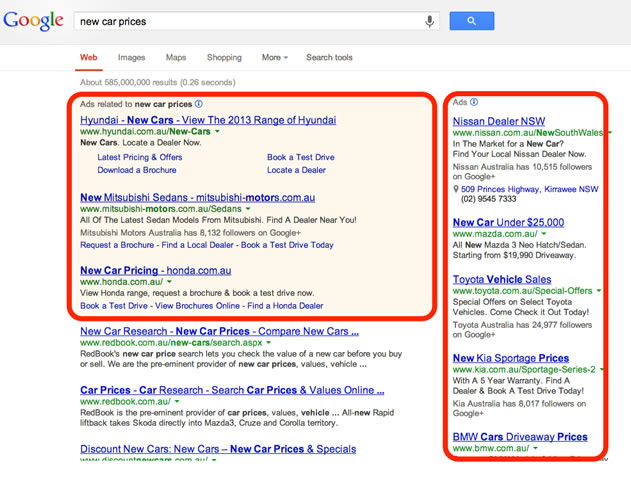Expand arrow beside mitsubishi-motors.com.au/Sedans URL
The width and height of the screenshot is (631, 480).
pos(248,209)
